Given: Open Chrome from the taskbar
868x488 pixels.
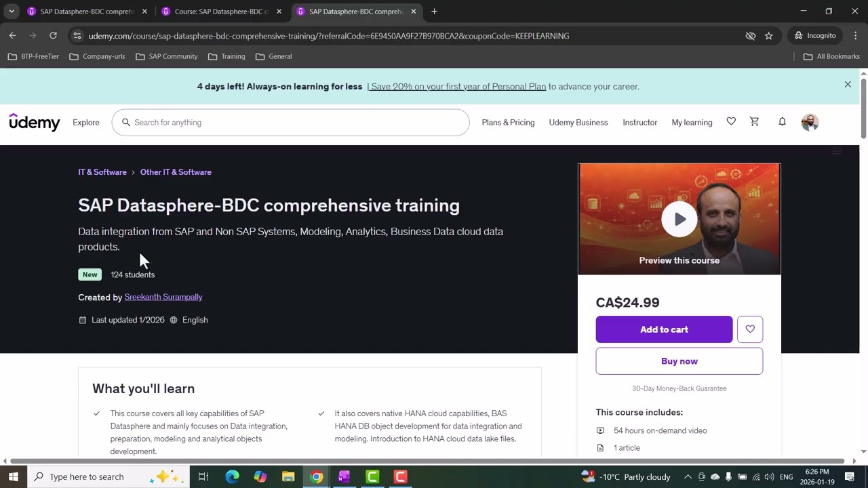Looking at the screenshot, I should click(x=317, y=476).
